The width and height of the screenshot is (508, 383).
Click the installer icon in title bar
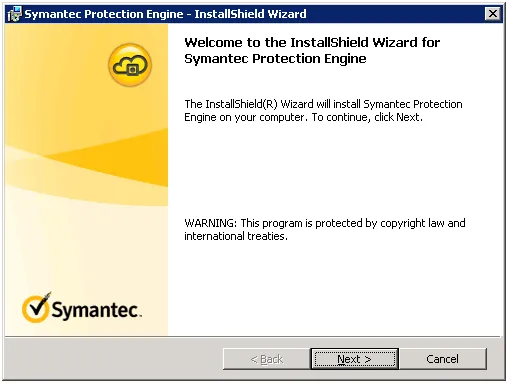tap(14, 14)
